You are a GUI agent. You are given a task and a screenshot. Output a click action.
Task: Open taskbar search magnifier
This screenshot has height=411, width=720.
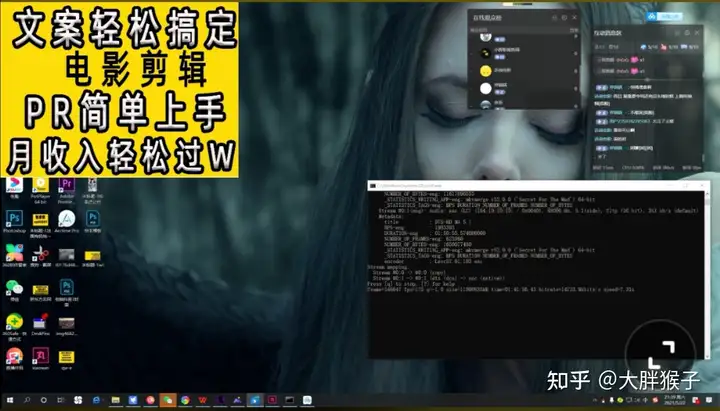click(x=27, y=400)
